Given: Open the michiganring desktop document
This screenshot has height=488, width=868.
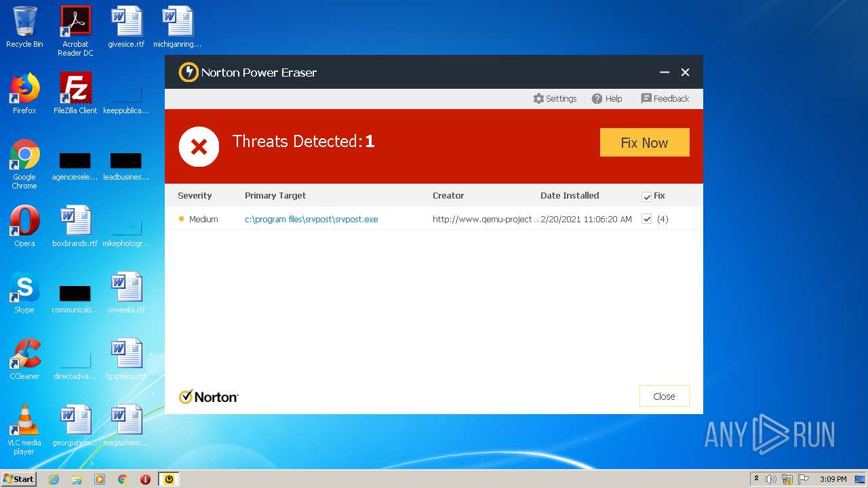Looking at the screenshot, I should pyautogui.click(x=177, y=28).
